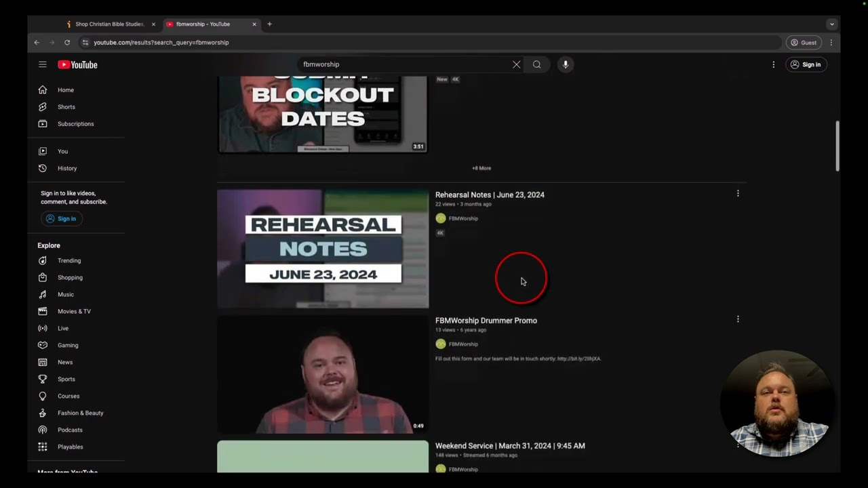Expand the +8 More videos link
This screenshot has width=868, height=488.
[x=481, y=168]
